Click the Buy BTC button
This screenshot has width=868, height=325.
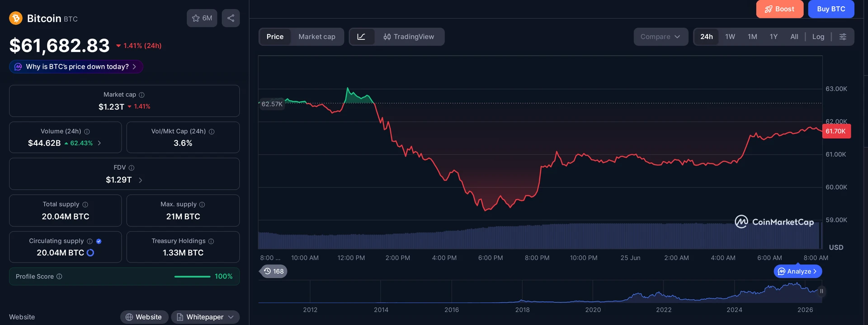[x=831, y=9]
